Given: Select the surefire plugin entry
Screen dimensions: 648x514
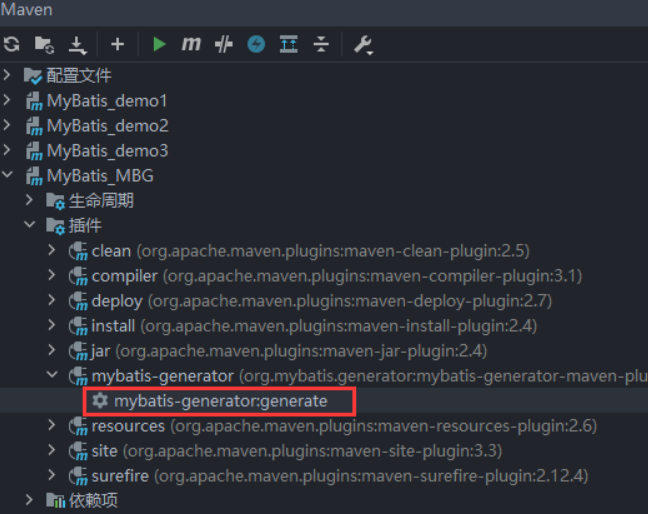Looking at the screenshot, I should click(x=121, y=476).
